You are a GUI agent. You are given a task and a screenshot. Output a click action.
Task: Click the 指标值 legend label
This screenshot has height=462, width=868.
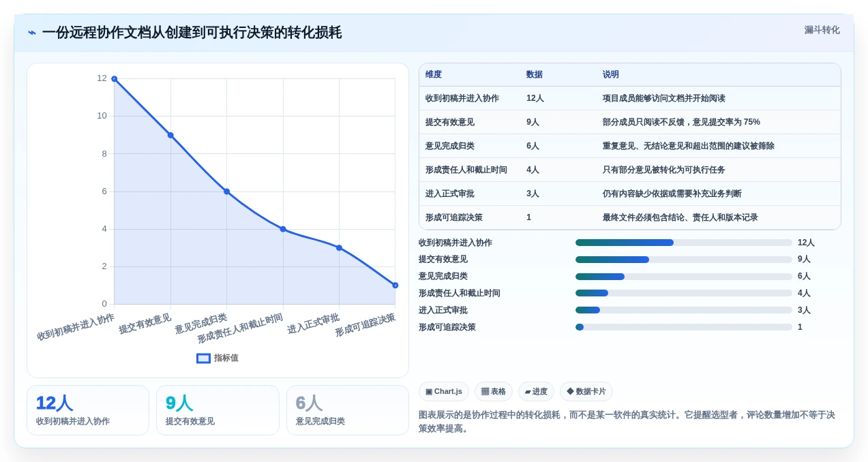(x=226, y=358)
